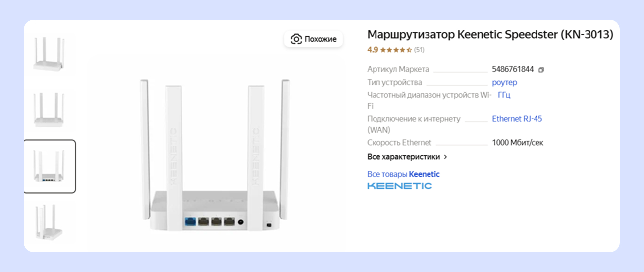This screenshot has height=272, width=644.
Task: Copy the Артикул Маркета number with the copy icon
Action: click(x=541, y=70)
